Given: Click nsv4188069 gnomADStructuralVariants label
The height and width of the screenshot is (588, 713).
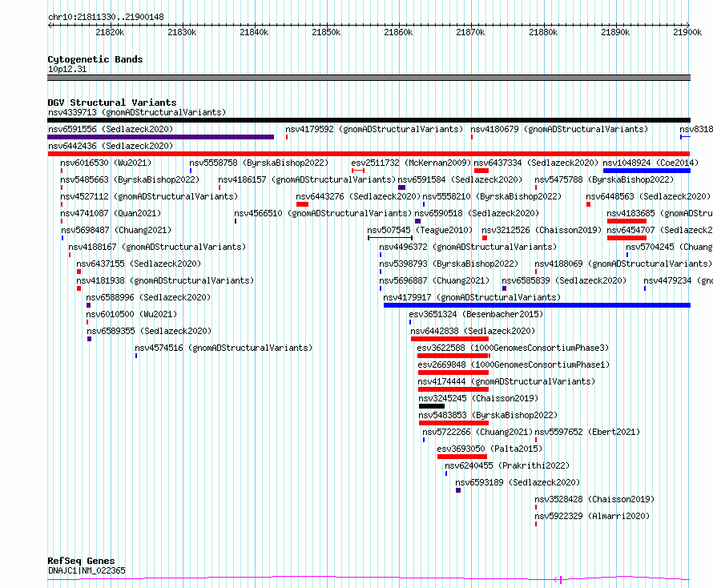Looking at the screenshot, I should click(x=623, y=264).
